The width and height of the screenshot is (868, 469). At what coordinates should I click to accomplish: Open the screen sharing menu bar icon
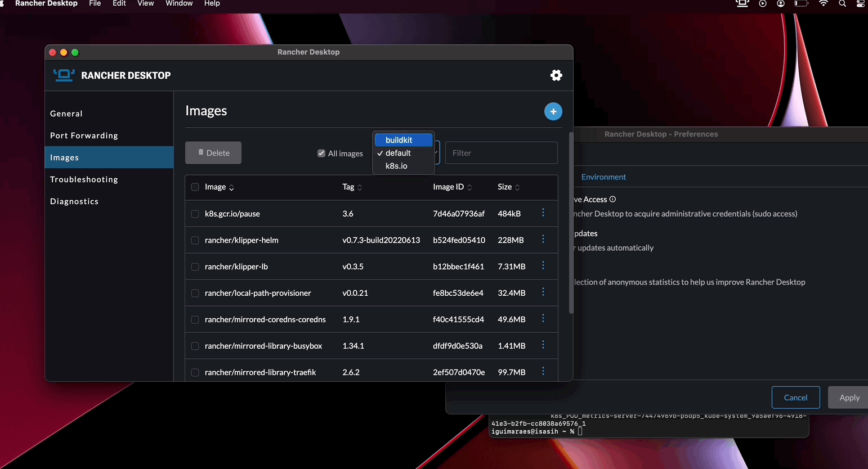click(x=741, y=4)
